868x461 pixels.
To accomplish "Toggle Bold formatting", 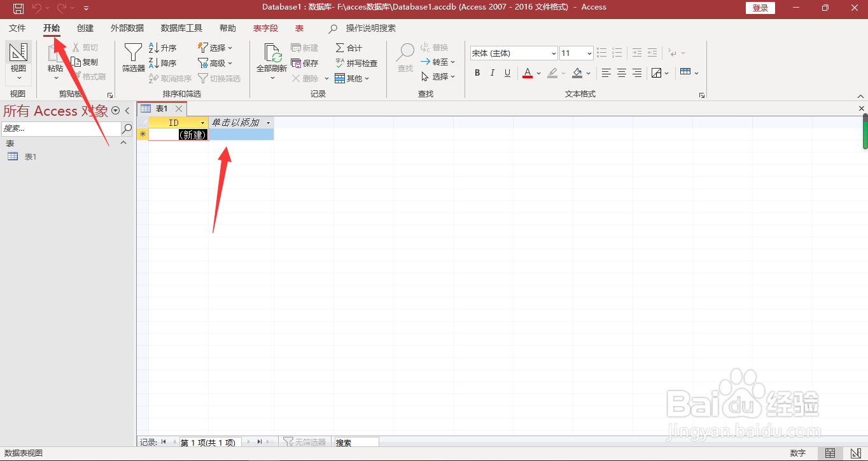I will coord(477,73).
